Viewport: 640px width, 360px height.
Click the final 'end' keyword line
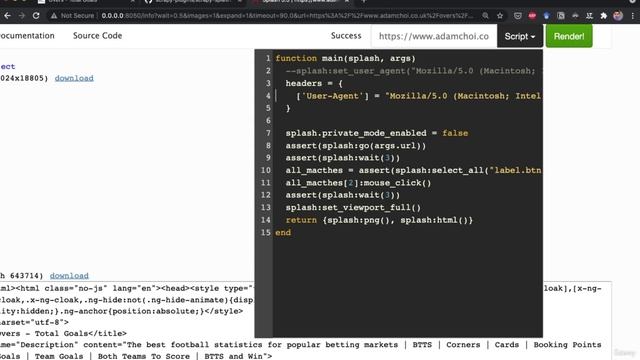[x=283, y=233]
